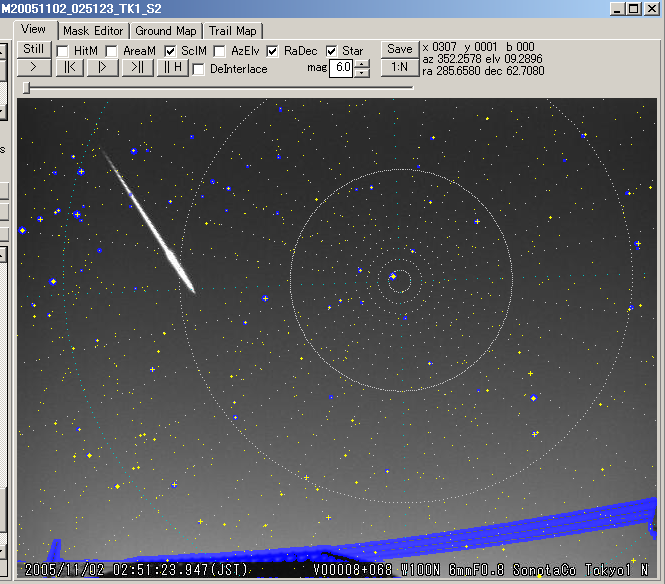The height and width of the screenshot is (584, 665).
Task: Click the frame position slider handle
Action: [26, 88]
